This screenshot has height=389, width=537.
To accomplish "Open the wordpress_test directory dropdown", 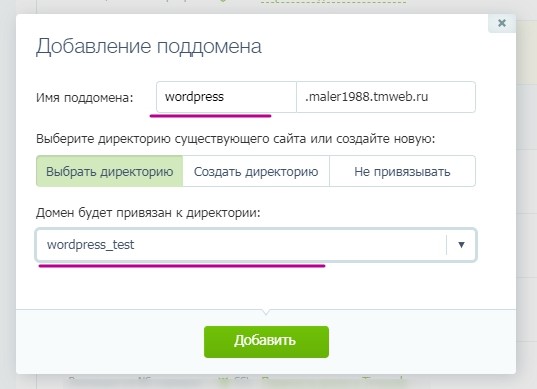I will [x=256, y=245].
